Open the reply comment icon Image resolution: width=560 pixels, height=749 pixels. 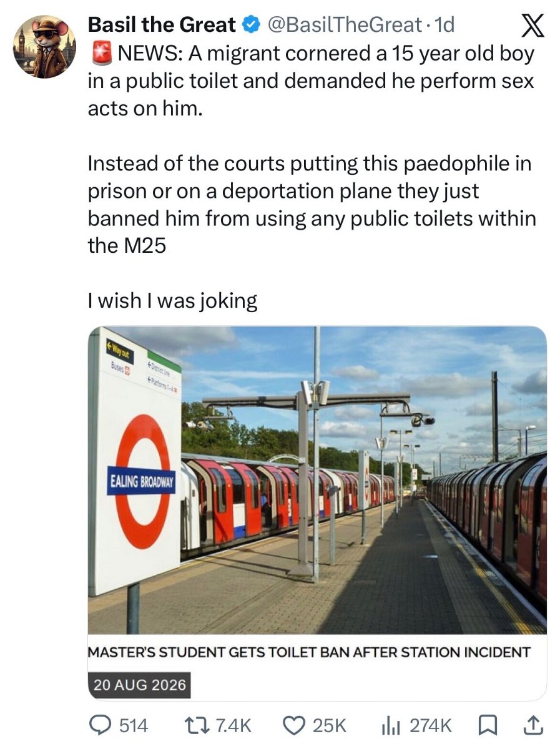click(101, 725)
